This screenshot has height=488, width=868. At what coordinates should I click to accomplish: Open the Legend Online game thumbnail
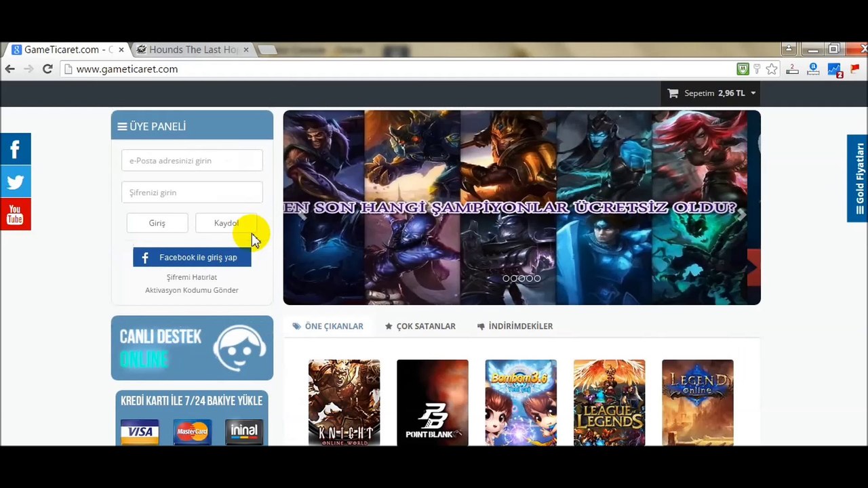pos(698,403)
